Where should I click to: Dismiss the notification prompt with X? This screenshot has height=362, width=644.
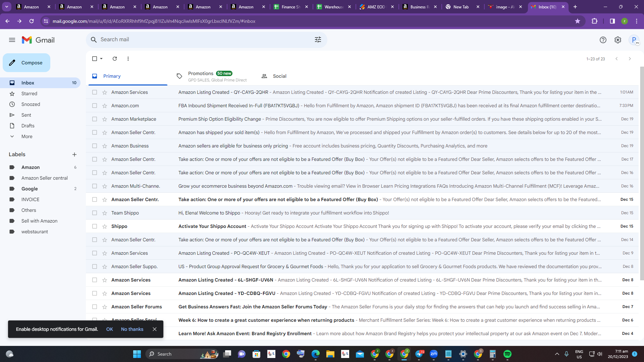[x=155, y=329]
